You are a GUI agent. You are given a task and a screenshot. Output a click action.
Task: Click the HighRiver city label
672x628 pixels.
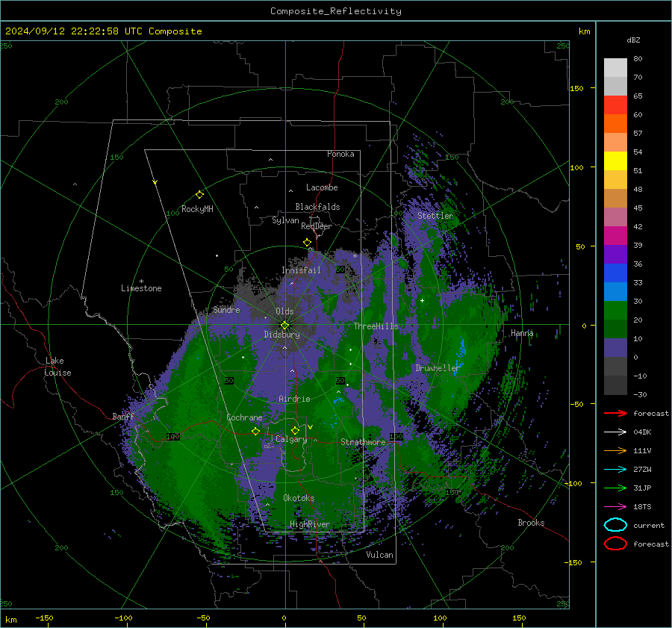click(x=310, y=524)
